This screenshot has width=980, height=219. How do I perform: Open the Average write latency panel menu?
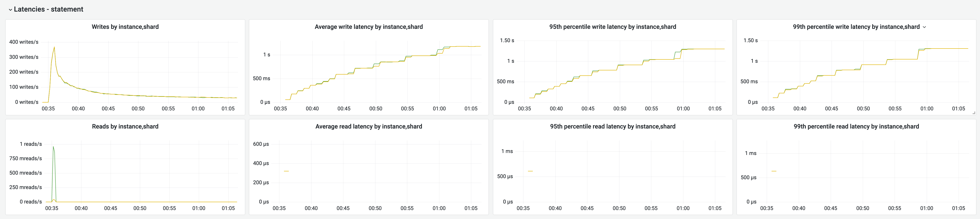[368, 27]
